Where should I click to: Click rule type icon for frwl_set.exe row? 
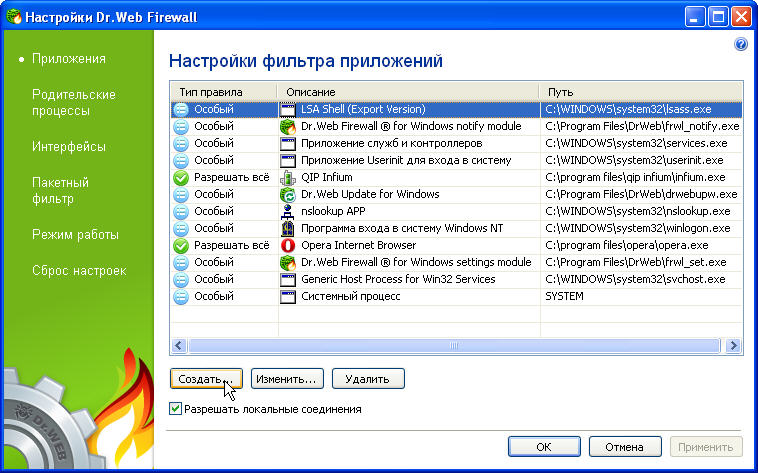[181, 263]
